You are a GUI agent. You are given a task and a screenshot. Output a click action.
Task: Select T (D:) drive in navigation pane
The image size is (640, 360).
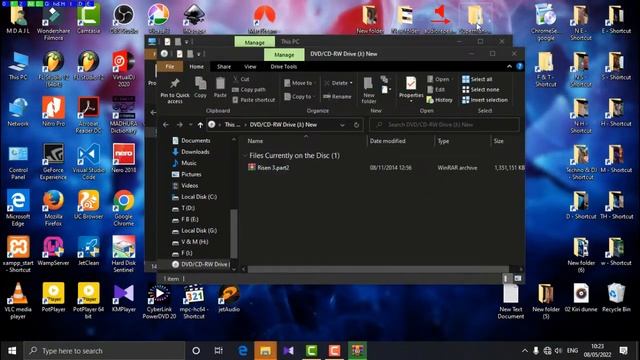[183, 208]
